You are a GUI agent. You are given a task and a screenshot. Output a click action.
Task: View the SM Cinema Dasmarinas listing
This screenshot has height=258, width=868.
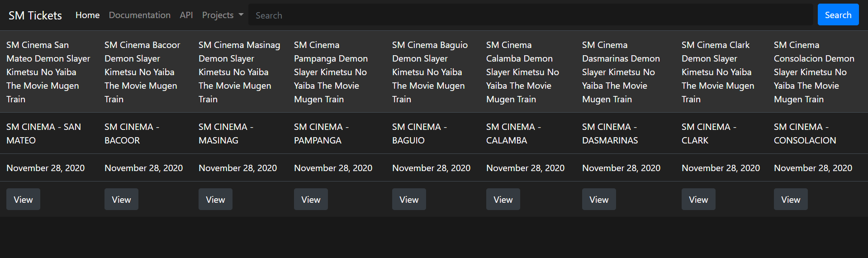point(599,199)
